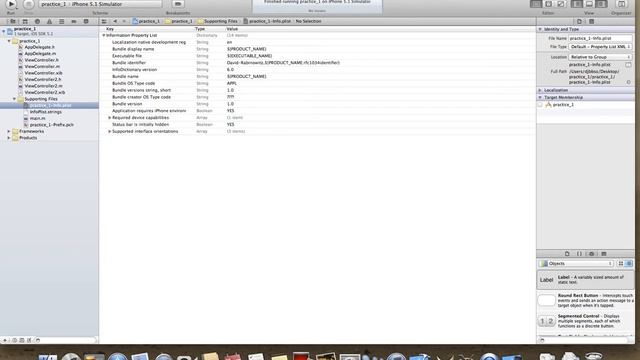This screenshot has height=360, width=640.
Task: Show the Breakpoint navigator
Action: click(x=74, y=21)
